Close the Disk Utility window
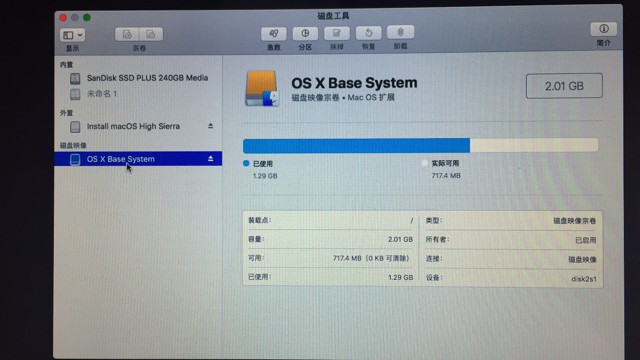The height and width of the screenshot is (360, 640). [x=63, y=18]
